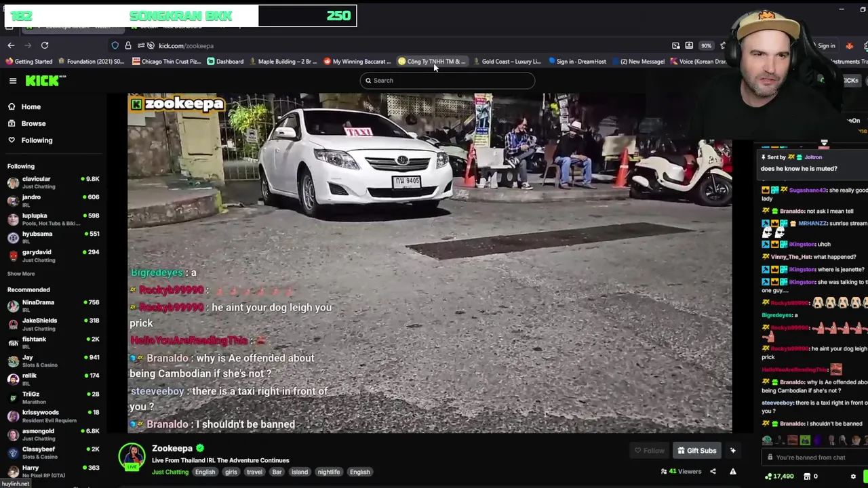Open krissywoods recommended channel
Viewport: 868px width, 488px height.
pos(53,415)
